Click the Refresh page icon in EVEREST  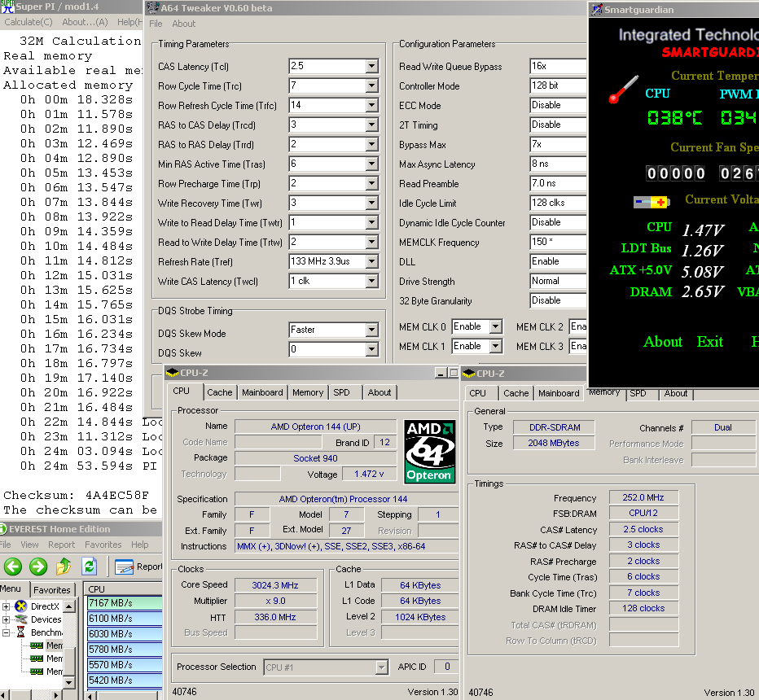tap(89, 567)
